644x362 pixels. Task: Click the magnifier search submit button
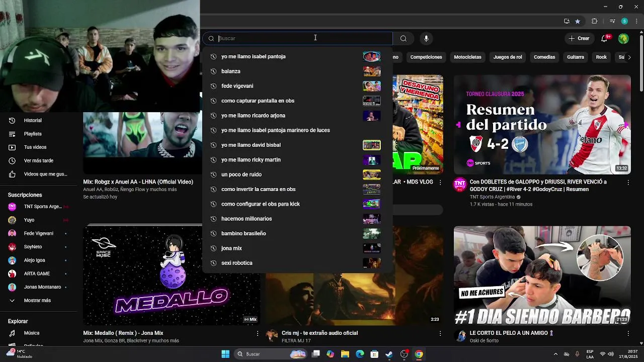[404, 38]
